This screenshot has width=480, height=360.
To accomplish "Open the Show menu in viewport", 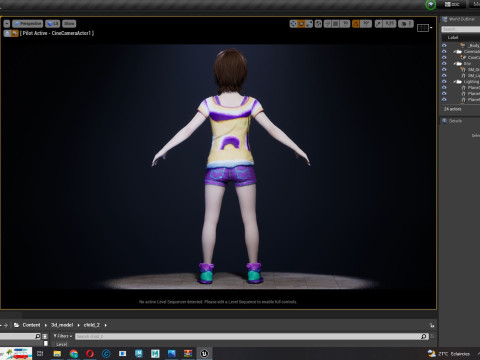I will click(x=69, y=24).
